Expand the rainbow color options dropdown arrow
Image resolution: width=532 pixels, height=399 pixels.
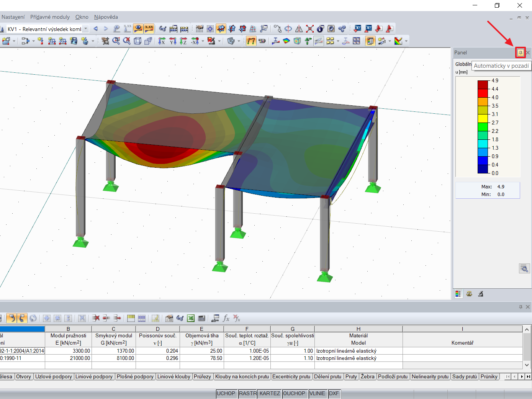tap(406, 41)
